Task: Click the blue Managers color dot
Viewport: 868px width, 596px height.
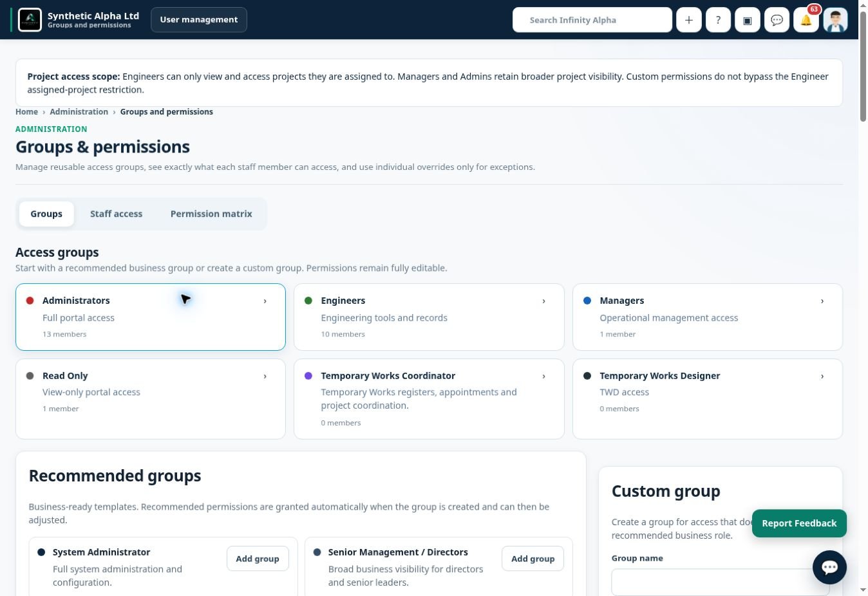Action: point(587,301)
